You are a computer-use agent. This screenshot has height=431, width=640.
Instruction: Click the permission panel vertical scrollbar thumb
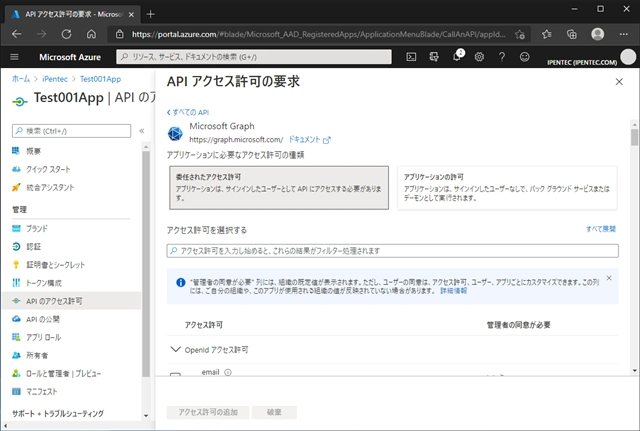634,137
